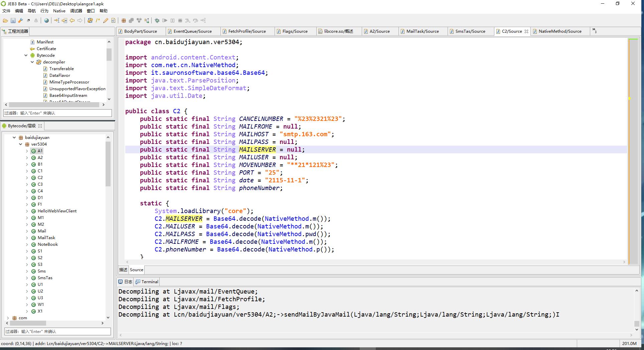Click the follow-arrow toolbar icon

64,21
